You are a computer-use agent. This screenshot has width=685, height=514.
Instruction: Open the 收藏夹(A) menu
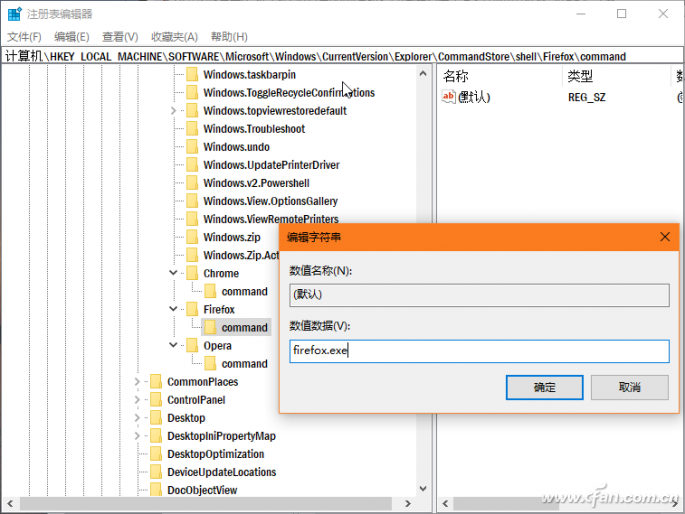click(174, 37)
